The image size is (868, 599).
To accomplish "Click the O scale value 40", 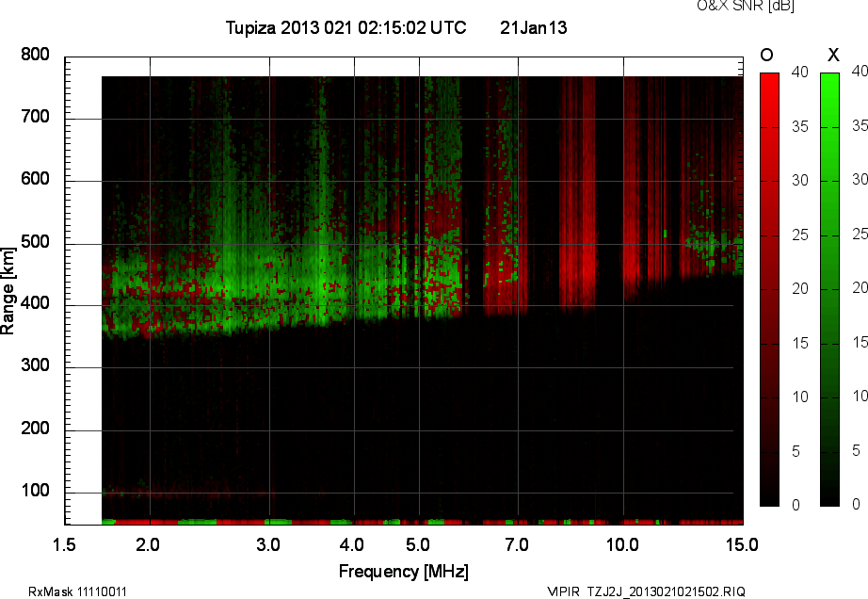I will (x=800, y=72).
